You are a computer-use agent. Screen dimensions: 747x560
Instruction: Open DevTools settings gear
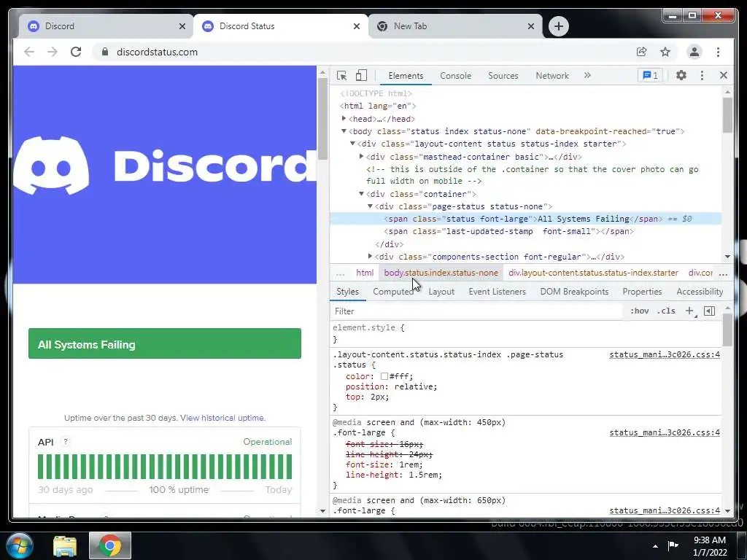681,75
